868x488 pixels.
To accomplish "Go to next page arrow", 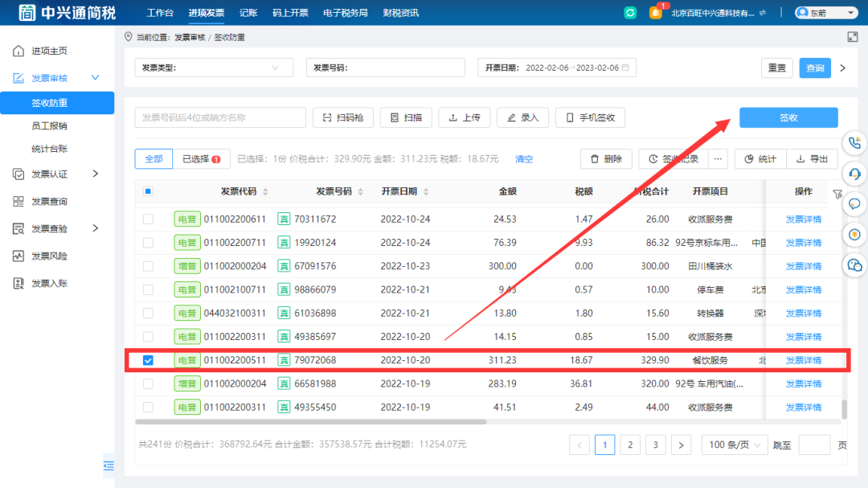I will 681,445.
